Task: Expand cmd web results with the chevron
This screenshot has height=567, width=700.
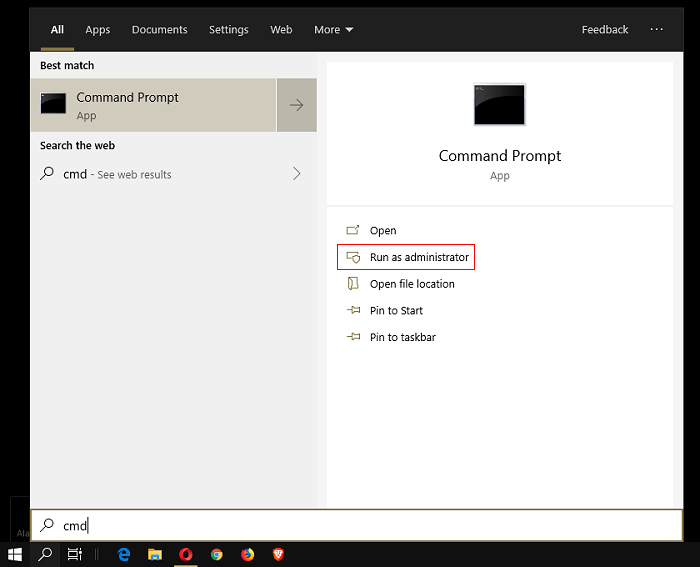Action: click(296, 174)
